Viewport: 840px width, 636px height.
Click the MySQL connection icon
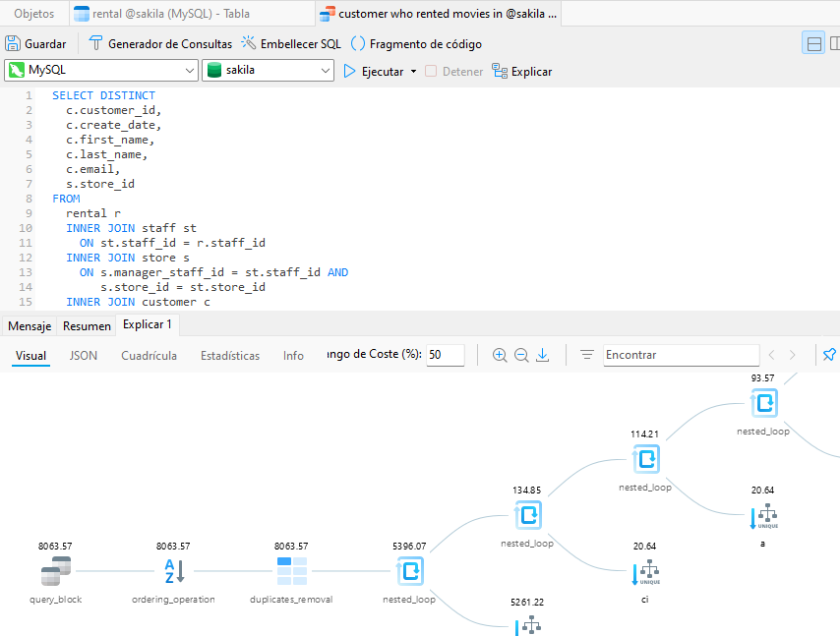(x=17, y=70)
